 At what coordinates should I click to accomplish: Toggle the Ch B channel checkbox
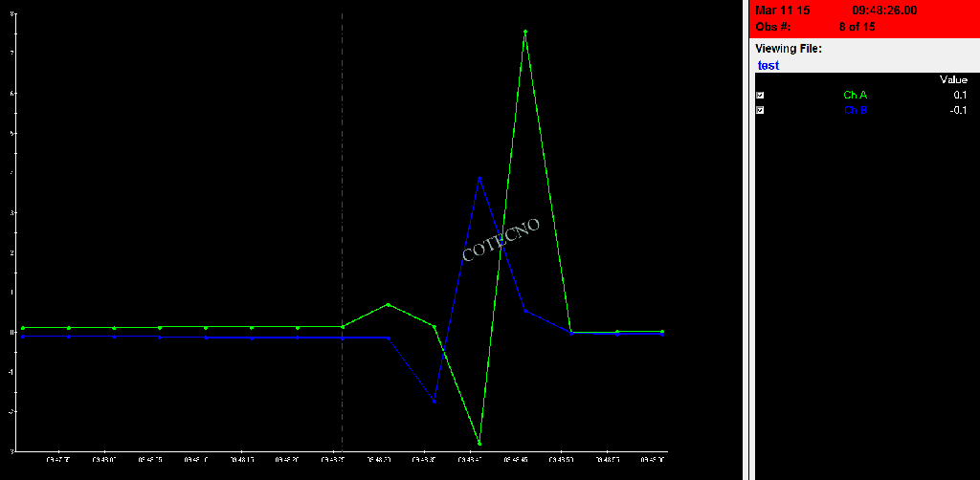coord(760,110)
